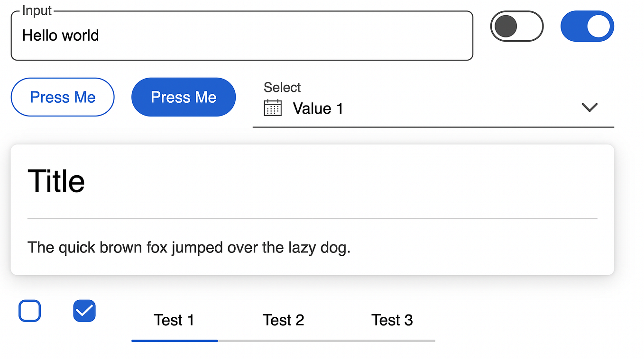Viewport: 644px width, 359px height.
Task: Open the Test 3 tab
Action: tap(392, 320)
